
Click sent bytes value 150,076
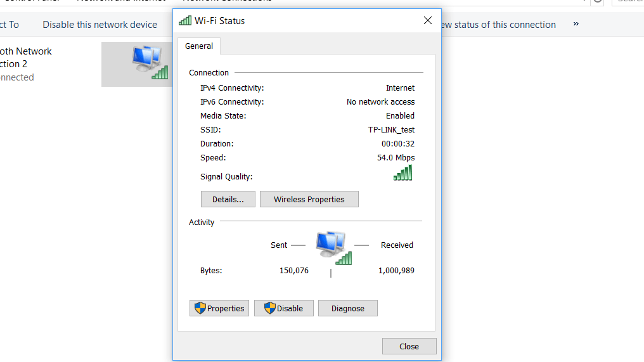(x=294, y=270)
